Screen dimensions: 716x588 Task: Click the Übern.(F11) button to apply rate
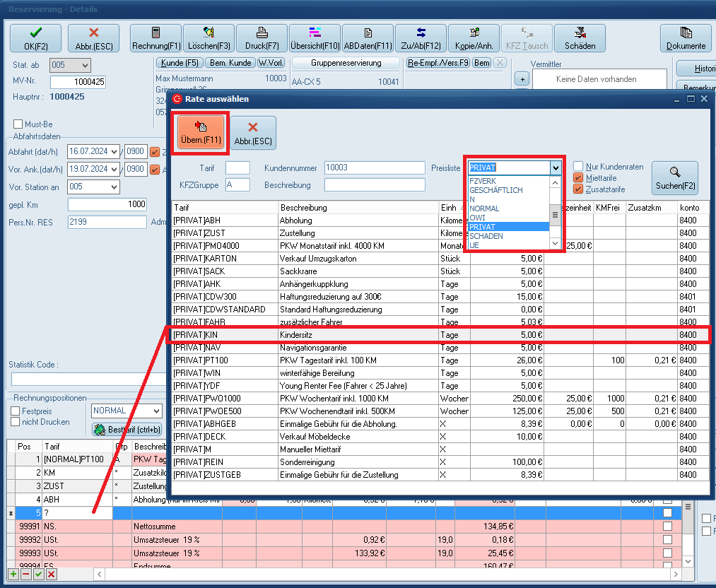tap(199, 133)
